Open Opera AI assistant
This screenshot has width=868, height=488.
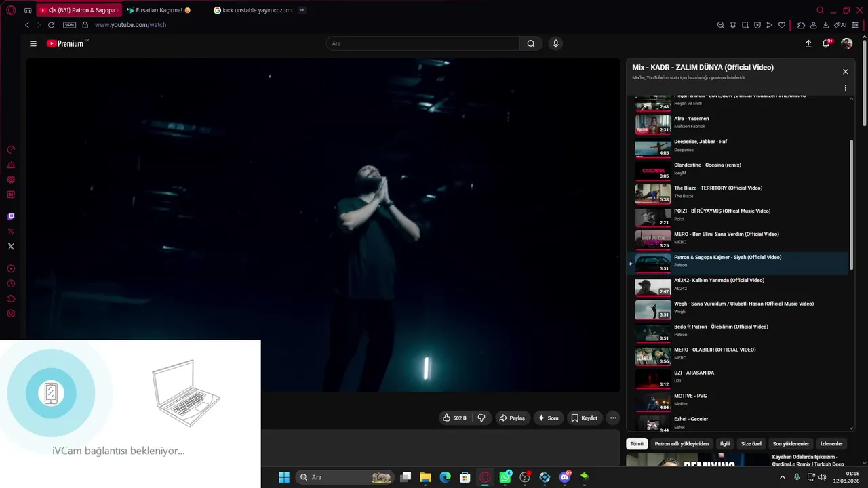[841, 25]
